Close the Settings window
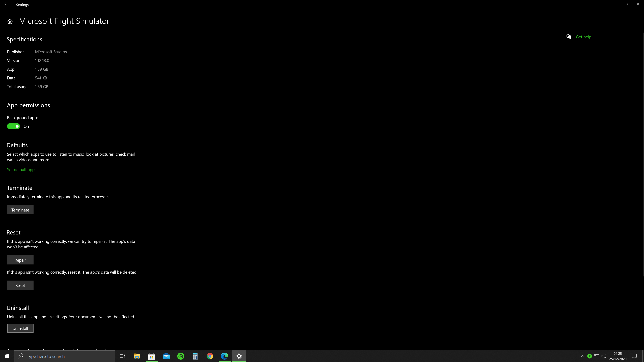Image resolution: width=644 pixels, height=362 pixels. click(638, 4)
